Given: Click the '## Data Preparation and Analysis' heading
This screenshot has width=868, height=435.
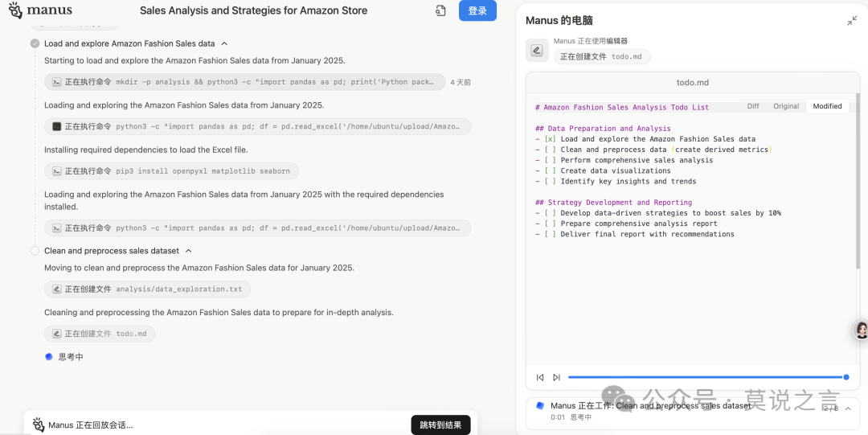Looking at the screenshot, I should tap(604, 129).
